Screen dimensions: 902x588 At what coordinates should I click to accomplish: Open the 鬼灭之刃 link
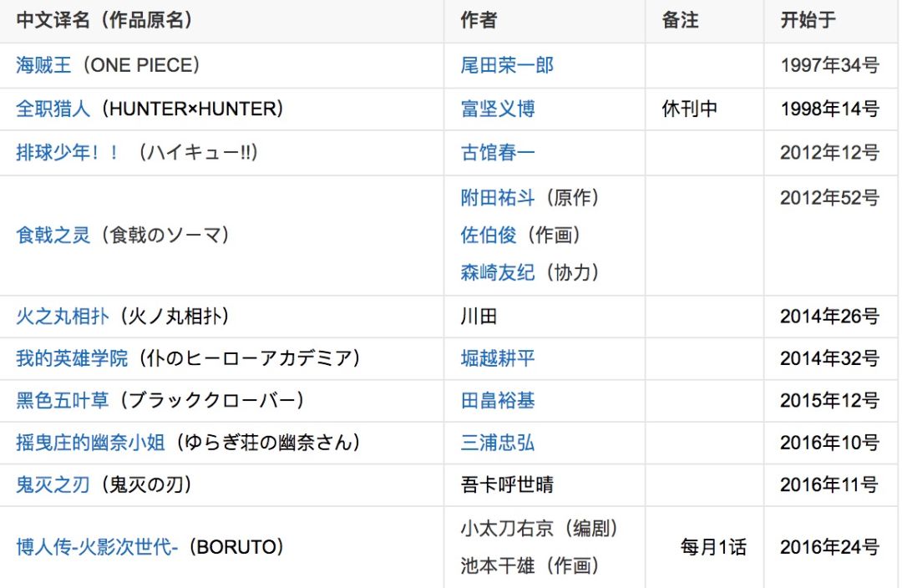coord(53,484)
